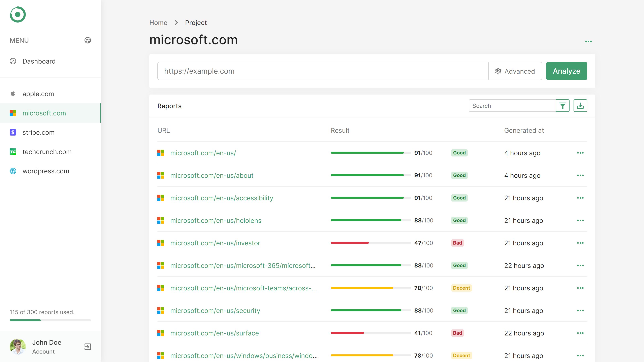Open the microsoft.com/en-us/surface report link

click(x=215, y=333)
